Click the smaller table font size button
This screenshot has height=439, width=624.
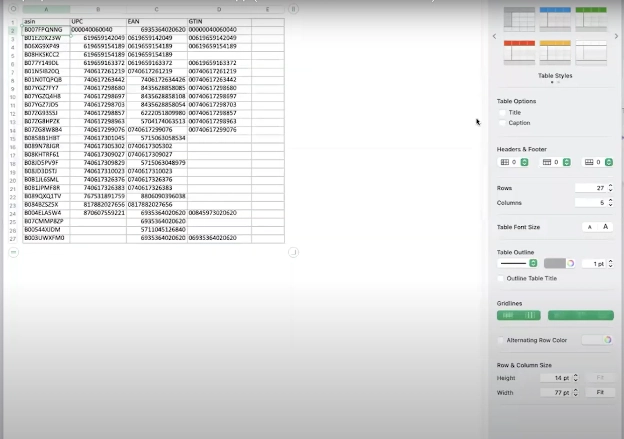pos(588,227)
